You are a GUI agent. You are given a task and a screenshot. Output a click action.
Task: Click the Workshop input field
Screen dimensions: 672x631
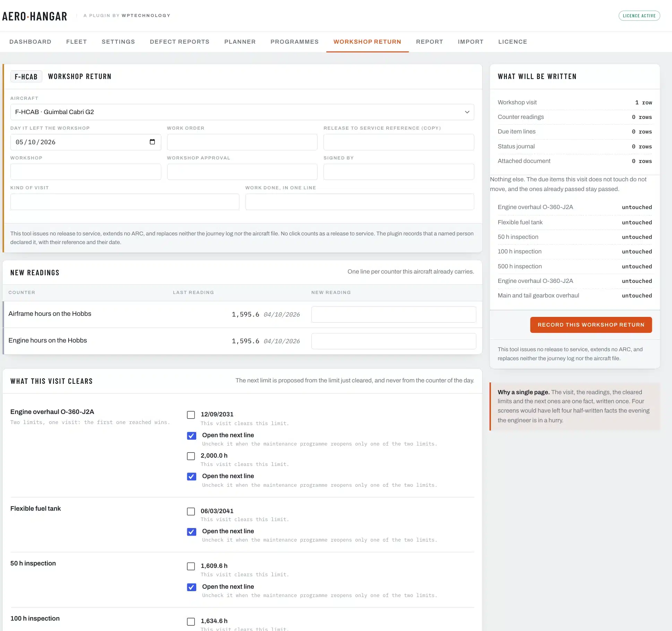[86, 172]
